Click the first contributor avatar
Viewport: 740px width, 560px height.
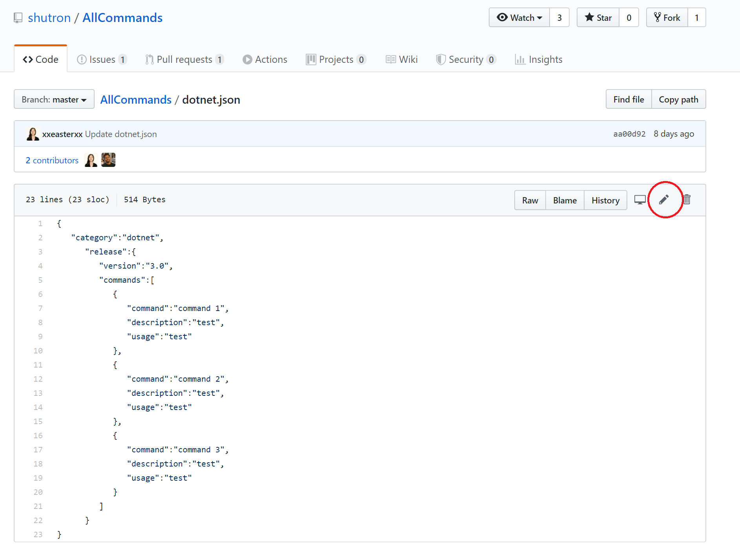91,160
